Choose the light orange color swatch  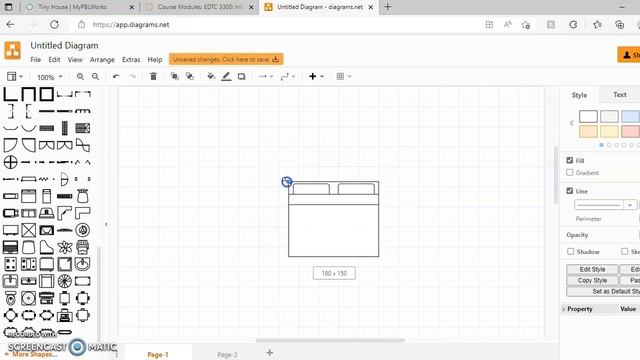click(x=588, y=131)
